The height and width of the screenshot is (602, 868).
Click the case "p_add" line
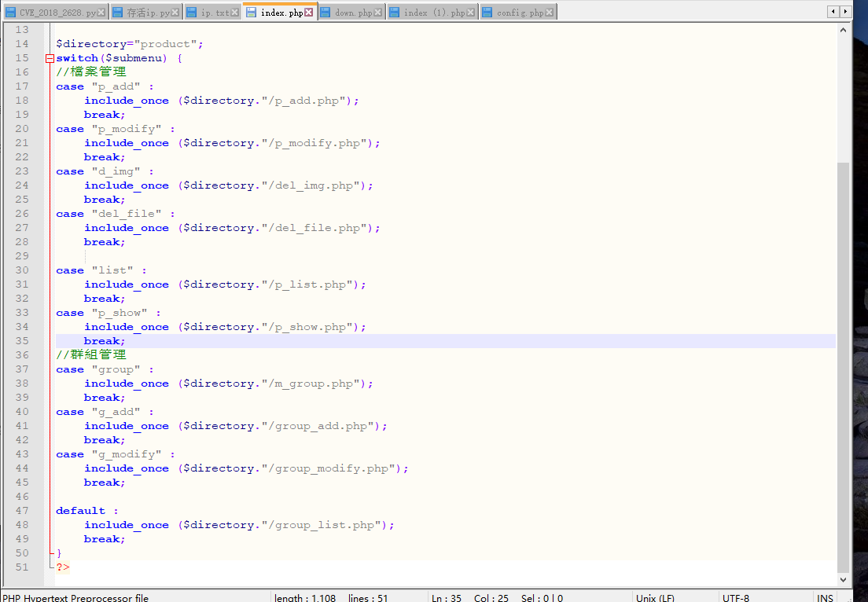tap(105, 86)
